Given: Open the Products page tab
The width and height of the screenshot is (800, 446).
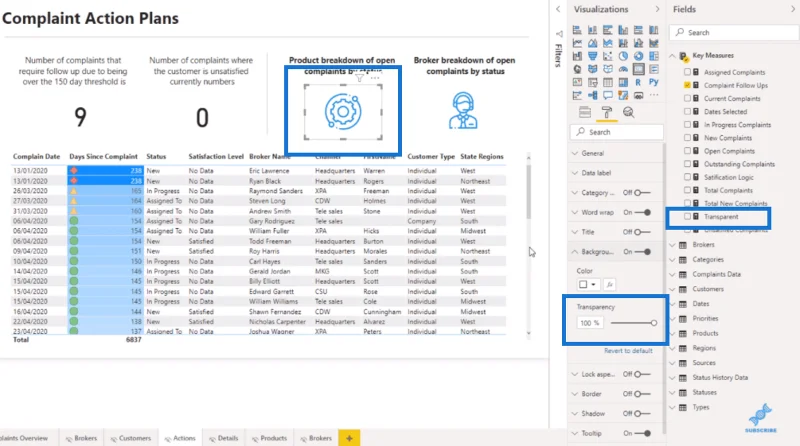Looking at the screenshot, I should (x=269, y=438).
